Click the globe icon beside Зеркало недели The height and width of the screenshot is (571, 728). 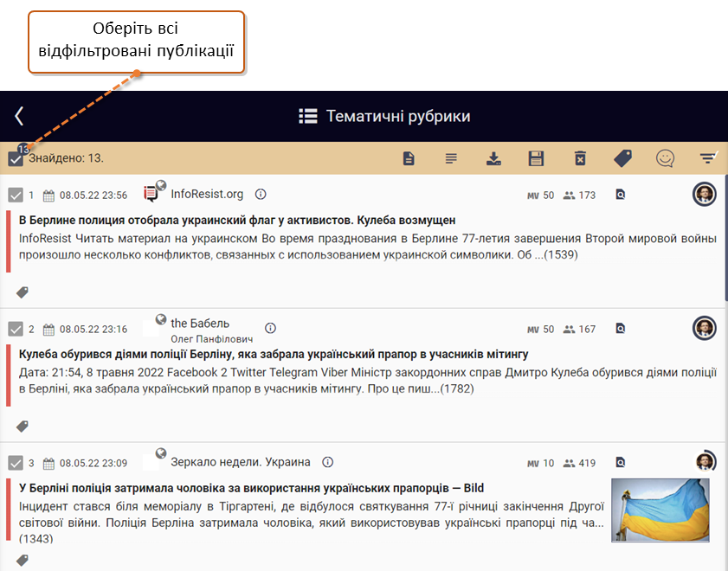pos(161,453)
